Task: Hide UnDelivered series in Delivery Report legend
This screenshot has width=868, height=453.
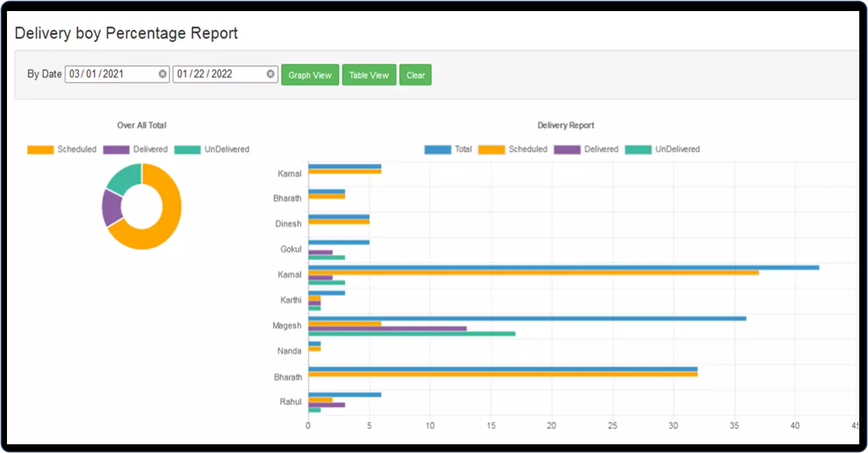Action: 663,149
